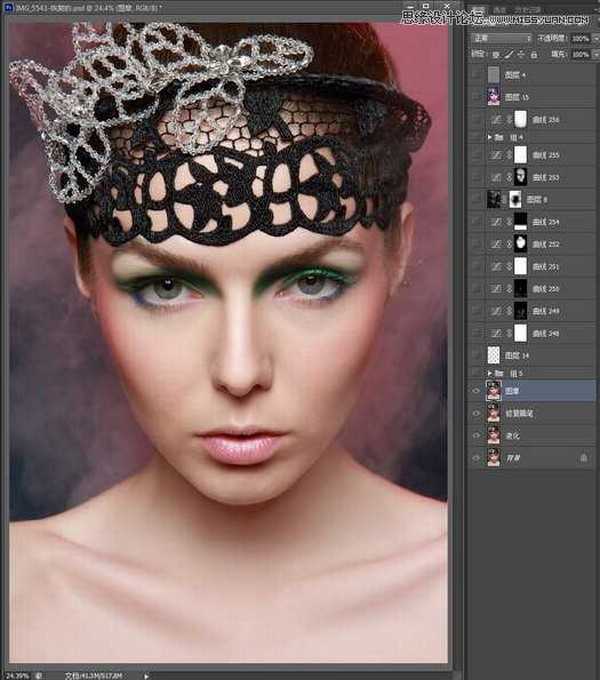
Task: Click the lock icon on the 背景 layer
Action: pos(584,457)
